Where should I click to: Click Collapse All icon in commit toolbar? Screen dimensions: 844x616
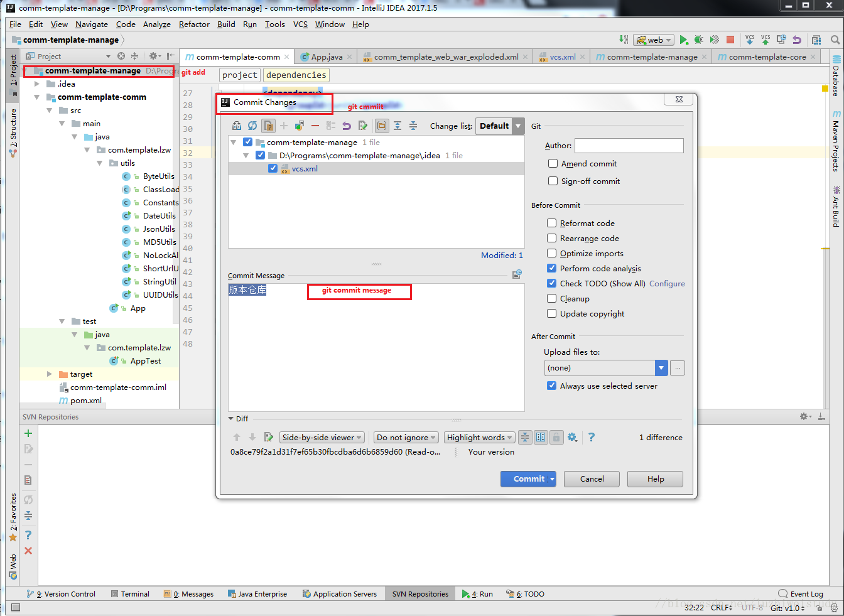(x=413, y=126)
